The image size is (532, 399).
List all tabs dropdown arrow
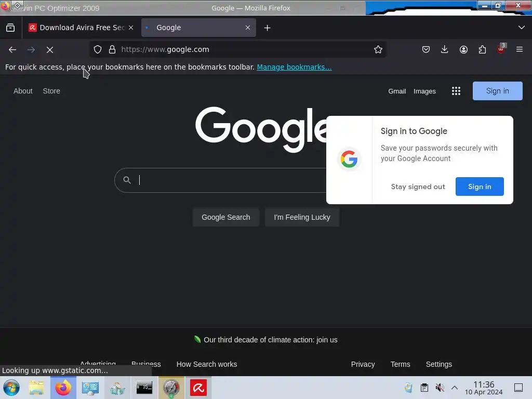click(522, 28)
